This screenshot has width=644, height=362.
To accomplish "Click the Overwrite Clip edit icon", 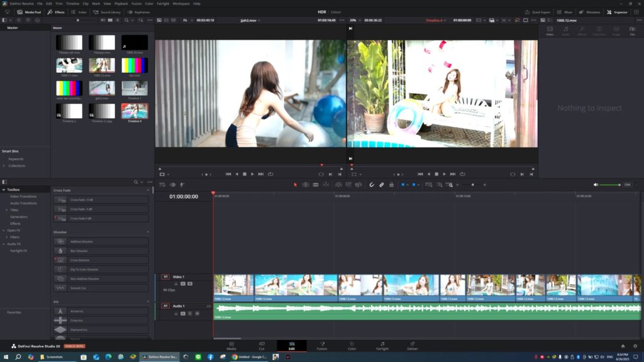I will [x=348, y=185].
